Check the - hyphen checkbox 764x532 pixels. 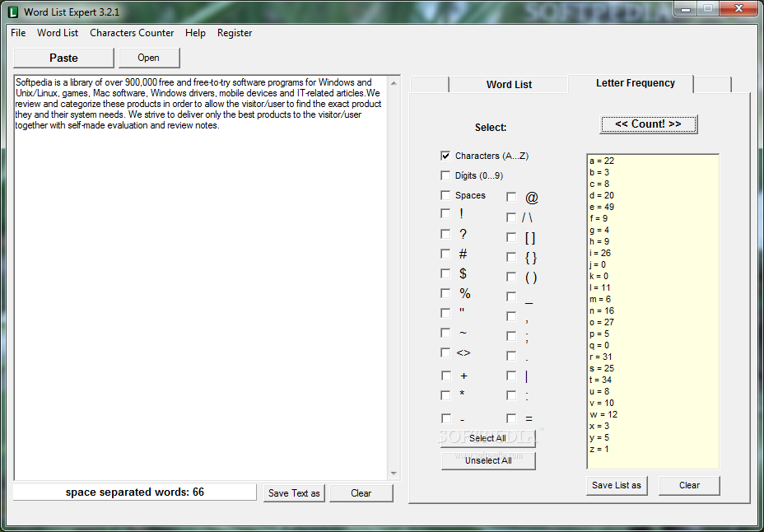446,418
